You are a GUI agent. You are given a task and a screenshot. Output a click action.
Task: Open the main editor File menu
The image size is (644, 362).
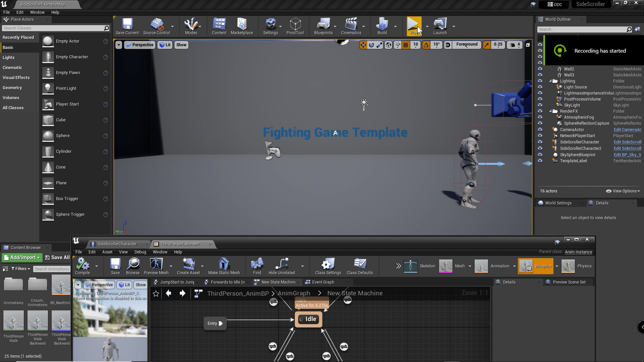pos(6,12)
